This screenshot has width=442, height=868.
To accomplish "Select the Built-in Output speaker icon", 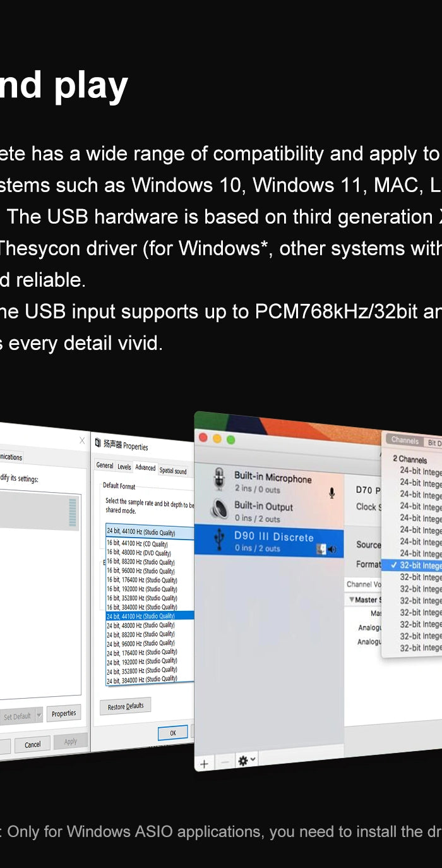I will tap(219, 509).
